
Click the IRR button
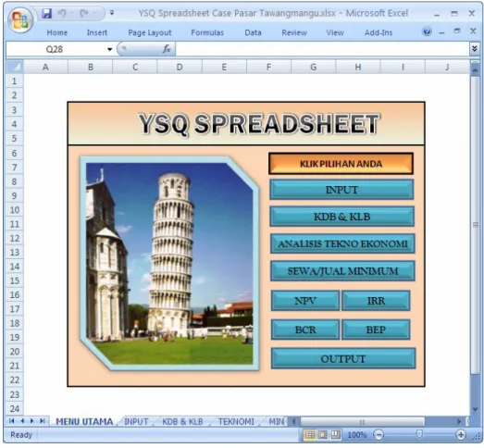point(376,301)
